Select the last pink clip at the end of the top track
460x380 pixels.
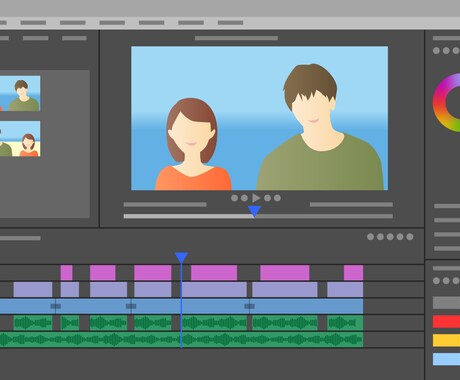tap(353, 273)
